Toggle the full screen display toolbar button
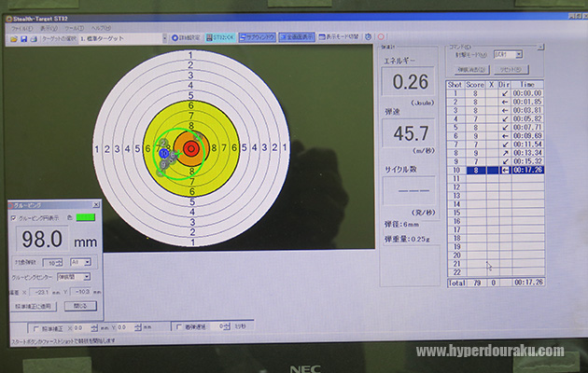This screenshot has width=588, height=373. click(x=298, y=38)
